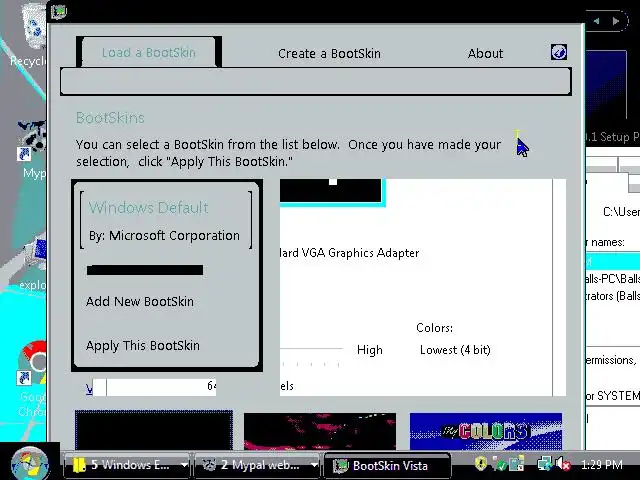Expand the Windows Explorer group arrow
The width and height of the screenshot is (640, 480).
(x=184, y=465)
